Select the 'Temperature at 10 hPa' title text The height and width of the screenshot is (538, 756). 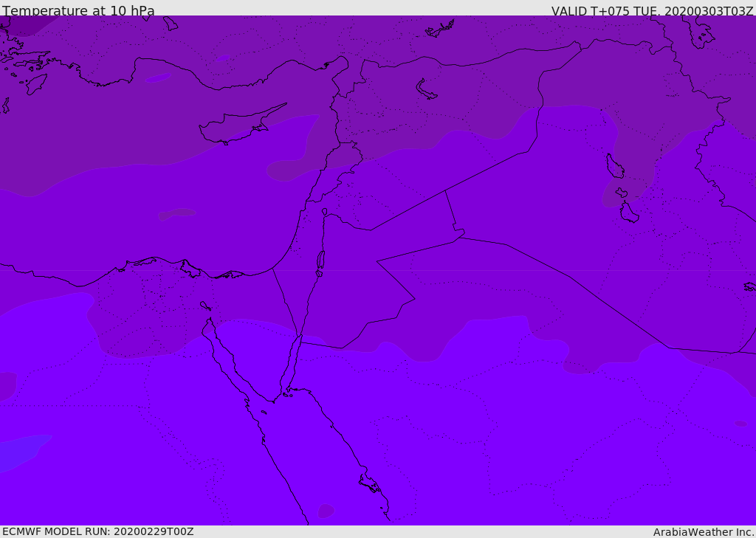78,10
